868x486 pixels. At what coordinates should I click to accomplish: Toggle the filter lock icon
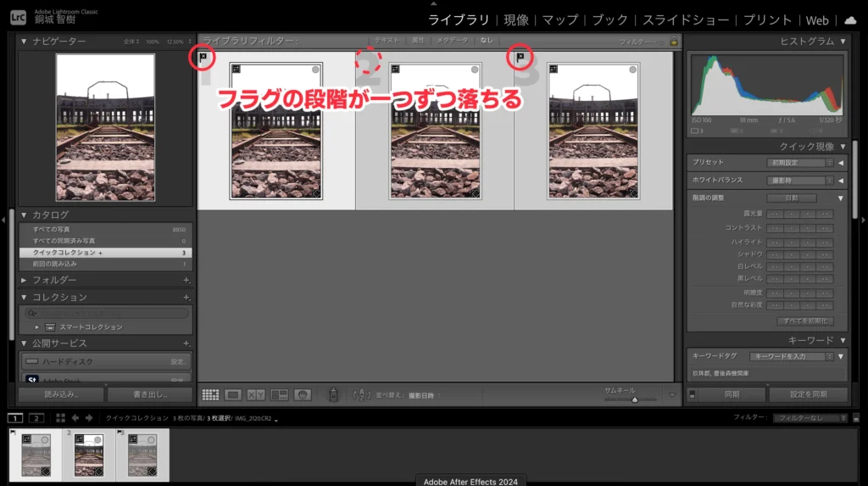point(674,41)
